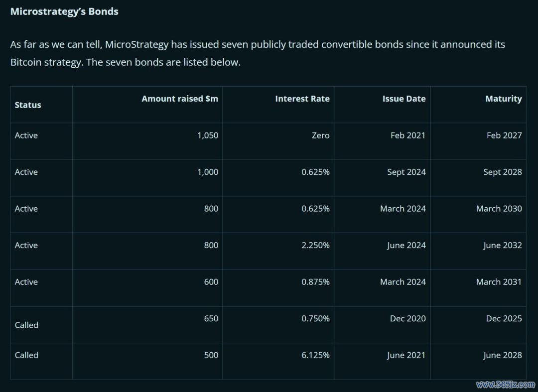Image resolution: width=538 pixels, height=392 pixels.
Task: Select the Sept 2024 issue date cell
Action: click(406, 172)
